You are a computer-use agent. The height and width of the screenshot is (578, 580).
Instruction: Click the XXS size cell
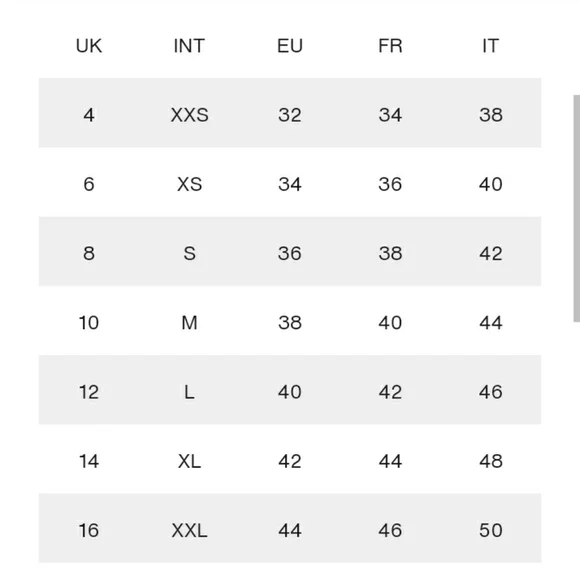189,115
